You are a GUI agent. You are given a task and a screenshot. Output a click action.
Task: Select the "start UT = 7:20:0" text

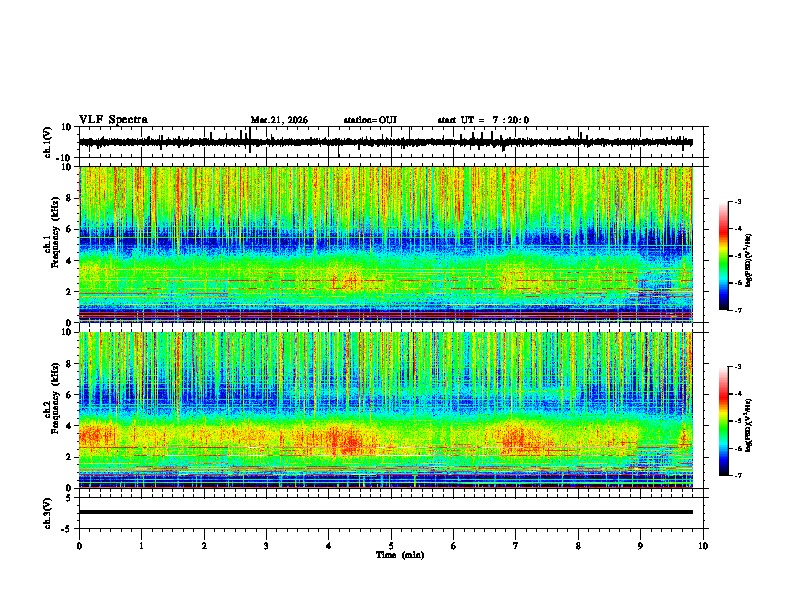[x=483, y=120]
